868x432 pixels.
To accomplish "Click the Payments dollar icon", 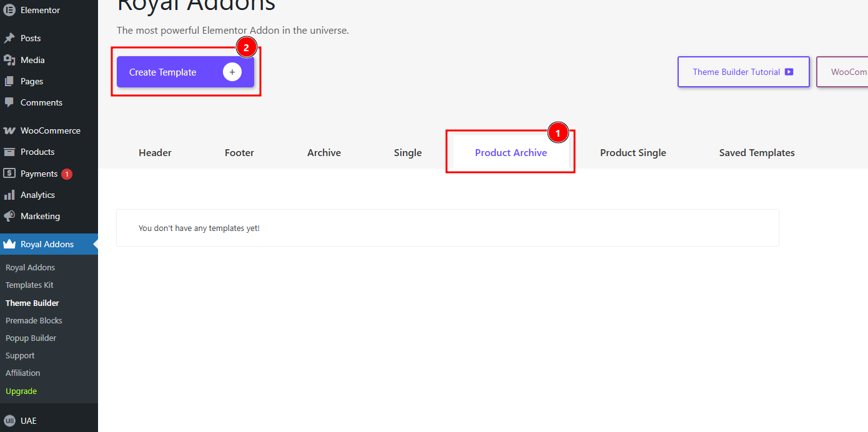I will click(9, 174).
